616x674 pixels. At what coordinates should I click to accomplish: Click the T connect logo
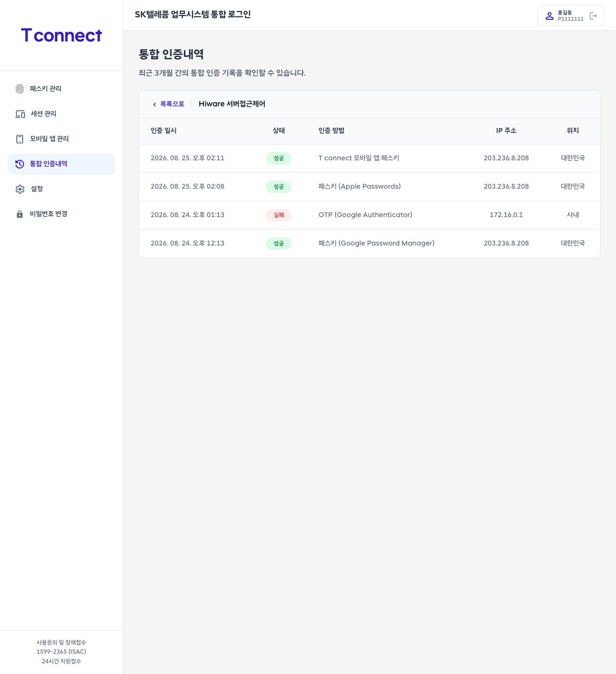click(x=61, y=35)
